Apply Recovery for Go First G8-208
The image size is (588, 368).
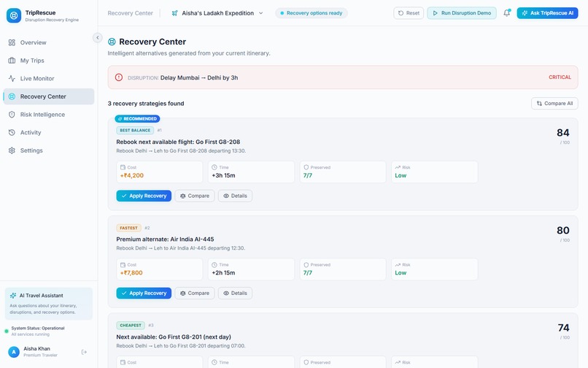coord(144,196)
